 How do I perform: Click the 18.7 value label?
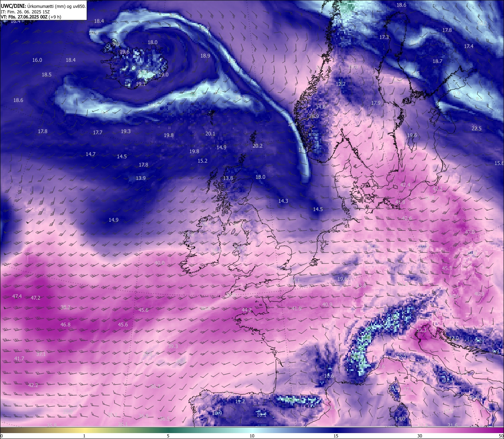point(437,61)
